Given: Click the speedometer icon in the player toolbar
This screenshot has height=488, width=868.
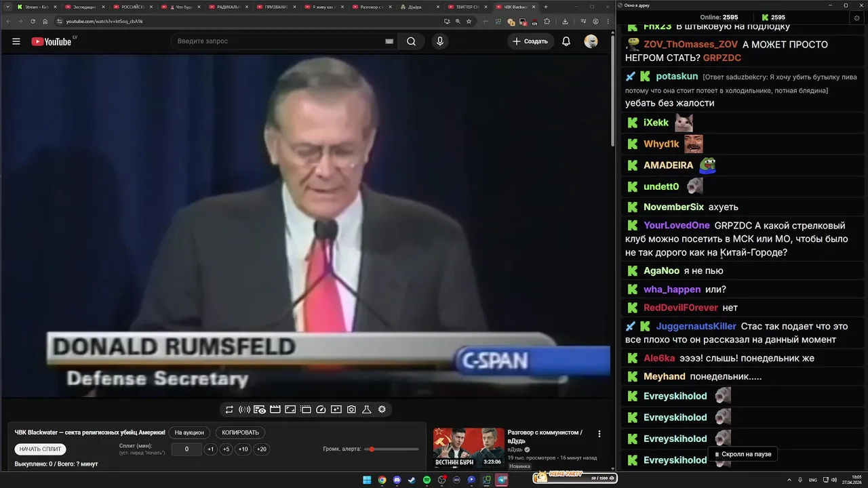Looking at the screenshot, I should click(321, 409).
